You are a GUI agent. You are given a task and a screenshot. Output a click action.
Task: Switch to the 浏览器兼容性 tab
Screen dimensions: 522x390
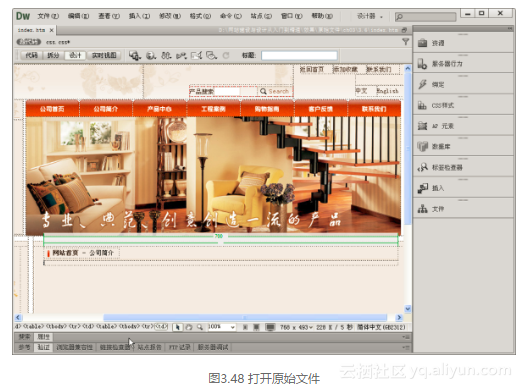click(x=74, y=347)
